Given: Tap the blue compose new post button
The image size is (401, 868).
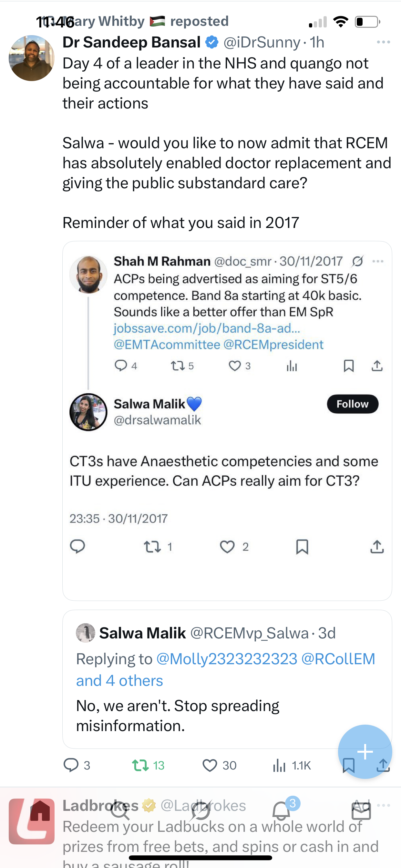Looking at the screenshot, I should coord(365,751).
